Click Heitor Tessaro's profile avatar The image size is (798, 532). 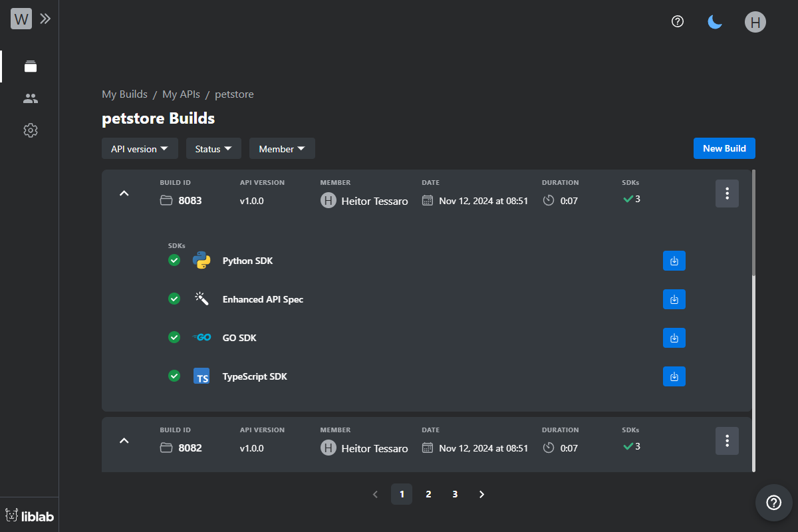click(755, 22)
